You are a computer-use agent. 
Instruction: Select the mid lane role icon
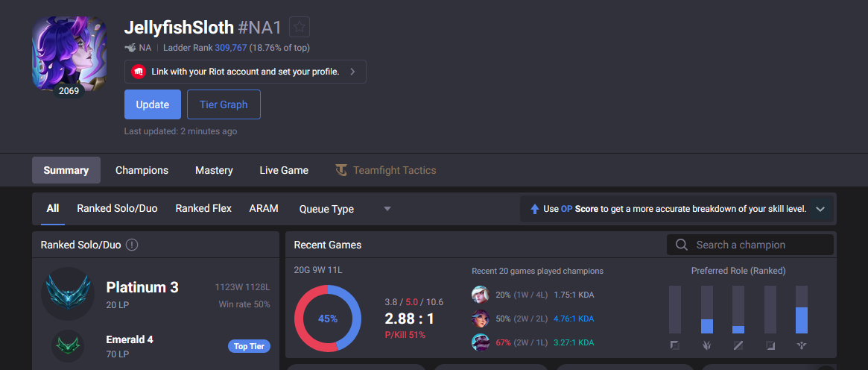(x=738, y=345)
